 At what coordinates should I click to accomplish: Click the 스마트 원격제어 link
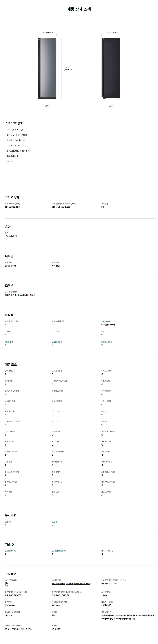(57, 551)
